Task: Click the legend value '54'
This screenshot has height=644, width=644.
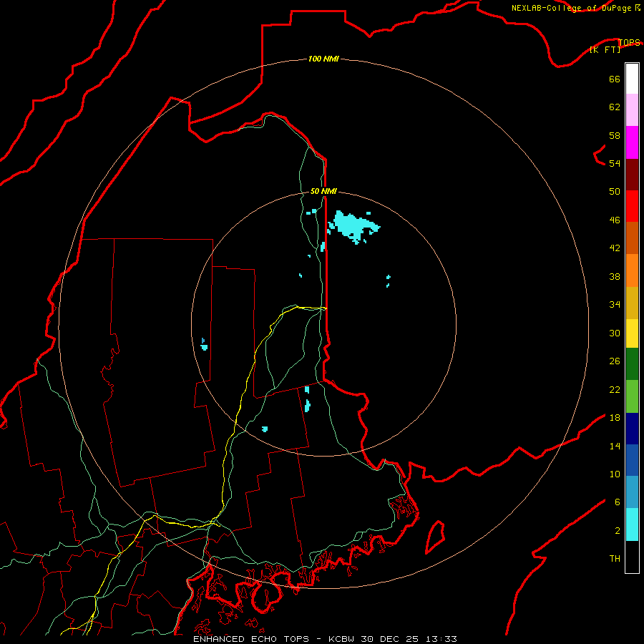Action: point(615,163)
